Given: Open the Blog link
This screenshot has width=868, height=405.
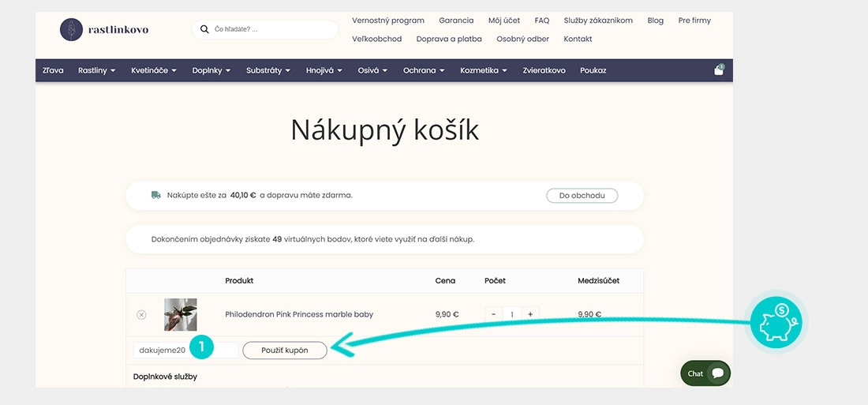Looking at the screenshot, I should coord(656,21).
